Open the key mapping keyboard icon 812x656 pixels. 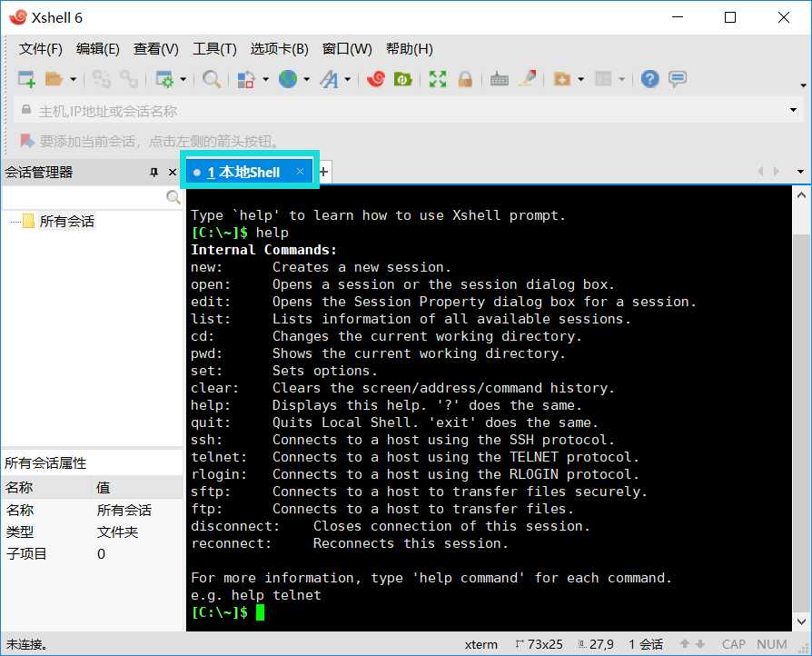coord(500,79)
